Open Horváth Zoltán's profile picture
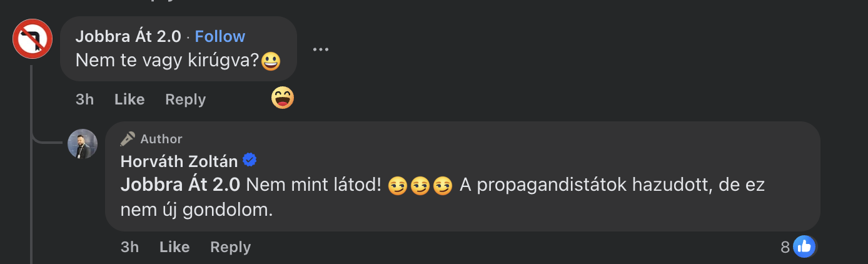868x264 pixels. [83, 144]
